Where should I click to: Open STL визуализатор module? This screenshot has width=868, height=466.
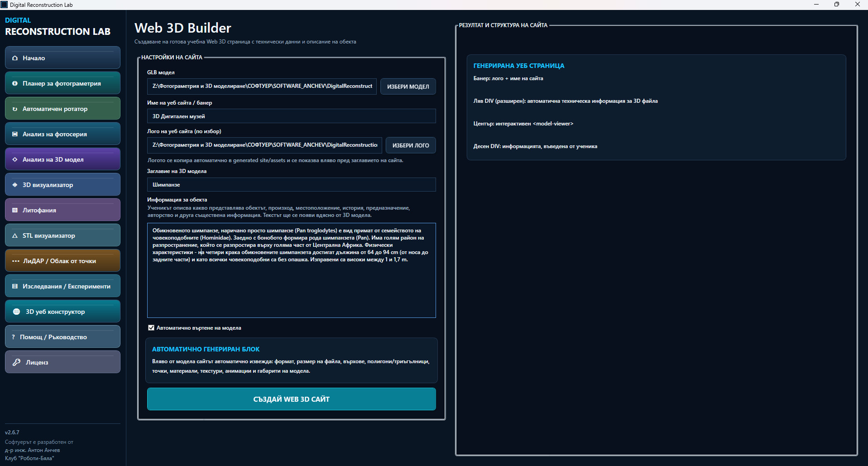click(x=62, y=235)
